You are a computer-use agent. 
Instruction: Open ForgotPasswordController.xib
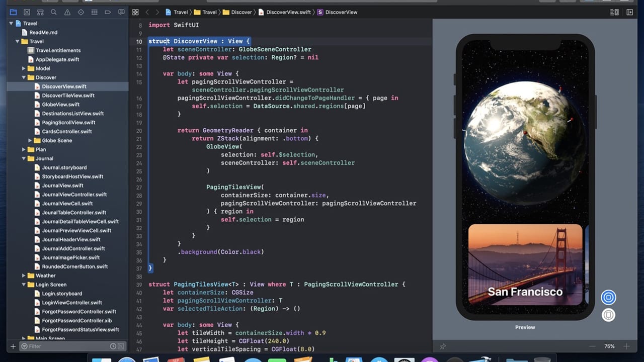coord(76,321)
